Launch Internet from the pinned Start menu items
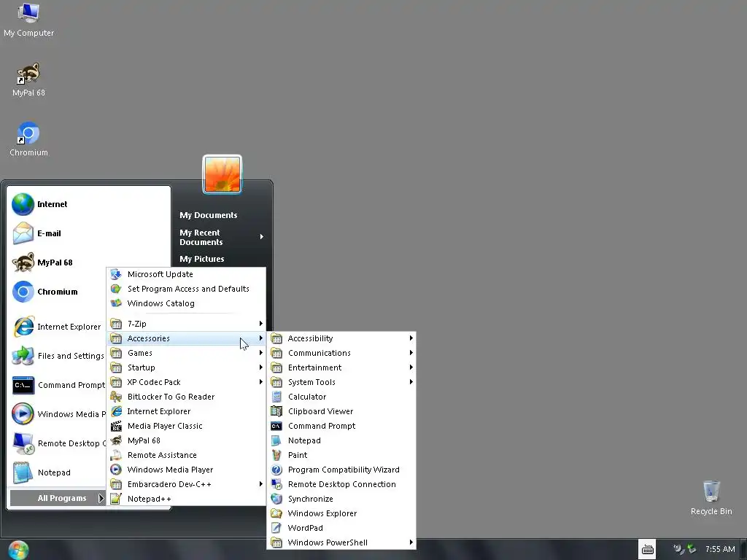Screen dimensions: 747x560 coord(88,204)
